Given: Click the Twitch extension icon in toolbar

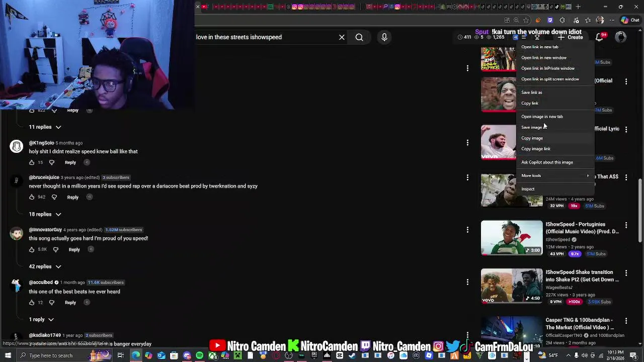Looking at the screenshot, I should (x=550, y=20).
